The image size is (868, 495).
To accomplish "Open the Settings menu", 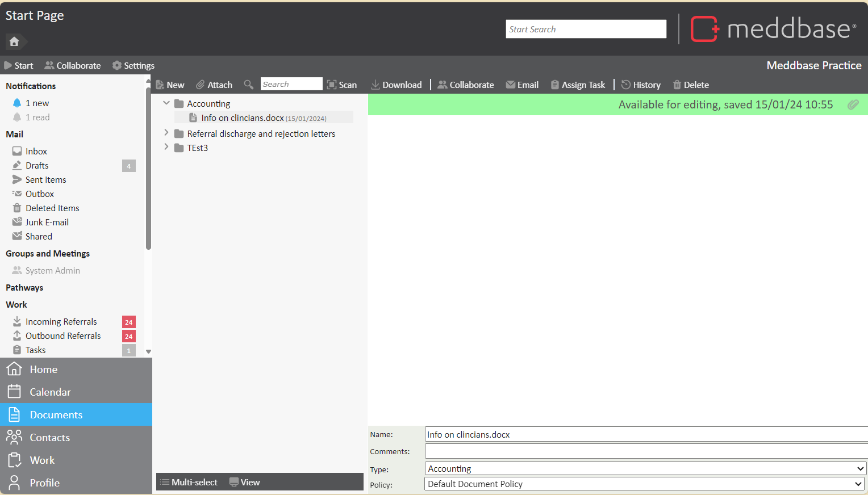I will click(133, 65).
